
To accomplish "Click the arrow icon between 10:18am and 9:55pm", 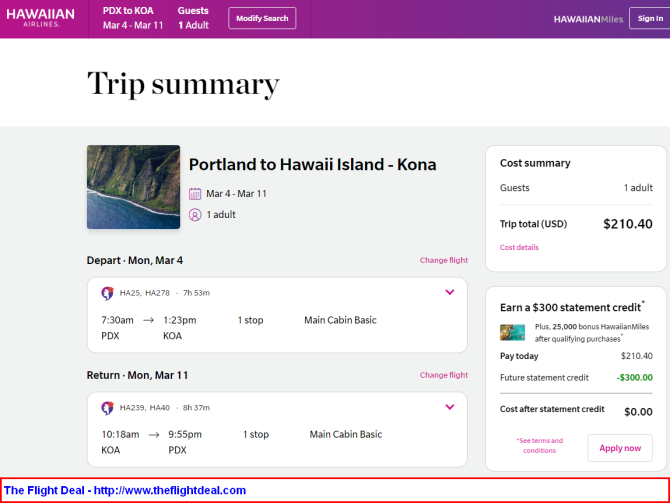I will click(x=154, y=435).
